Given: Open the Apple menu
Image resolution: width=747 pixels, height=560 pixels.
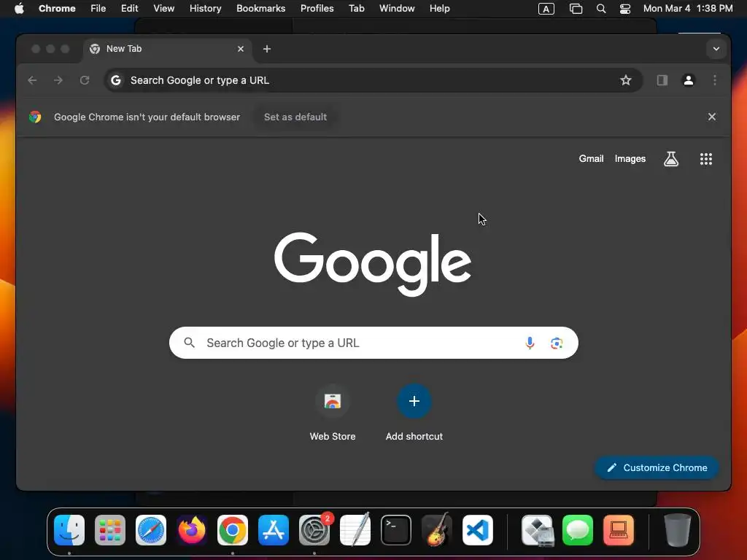Looking at the screenshot, I should click(x=19, y=9).
